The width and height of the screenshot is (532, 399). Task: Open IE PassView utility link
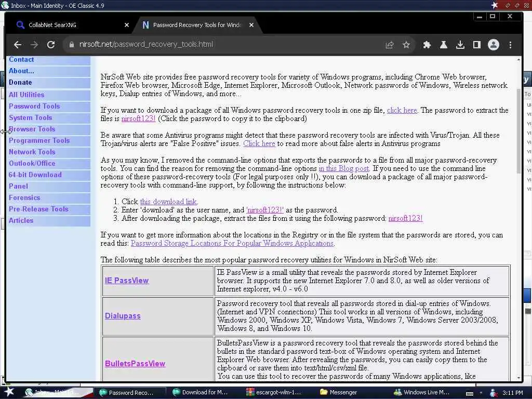[127, 281]
